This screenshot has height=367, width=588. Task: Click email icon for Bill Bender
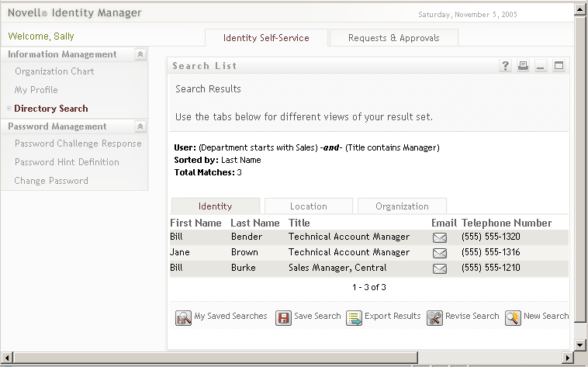tap(440, 237)
